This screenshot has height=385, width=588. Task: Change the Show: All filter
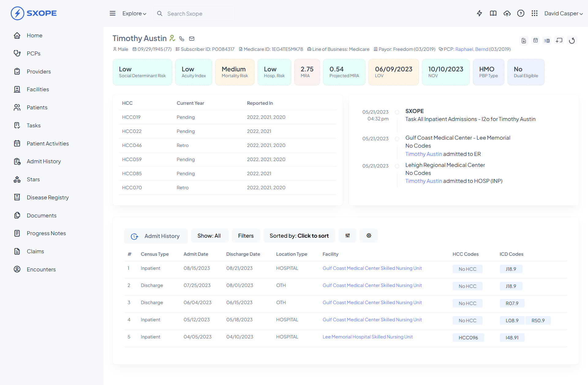click(209, 236)
